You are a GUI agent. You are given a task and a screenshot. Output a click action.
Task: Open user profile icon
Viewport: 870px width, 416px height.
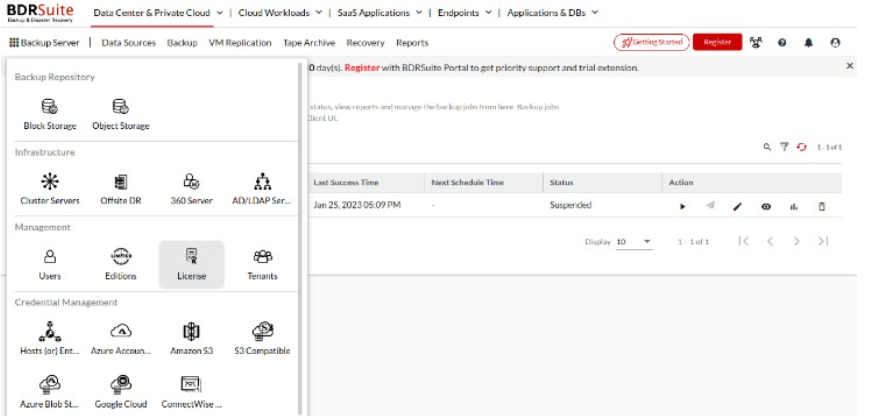835,42
